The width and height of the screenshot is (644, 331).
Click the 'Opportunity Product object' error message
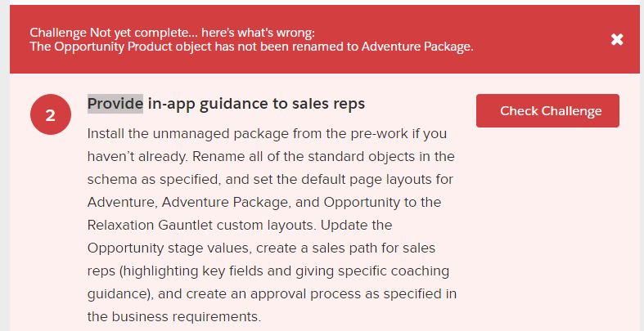[251, 47]
